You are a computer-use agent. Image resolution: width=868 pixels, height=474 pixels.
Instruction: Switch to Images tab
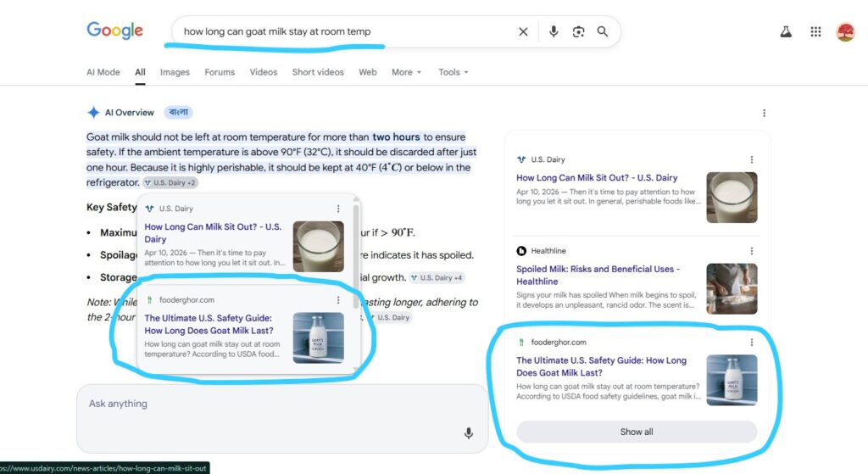(175, 72)
